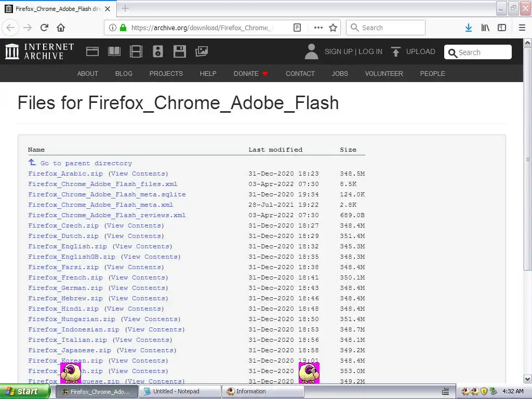
Task: Open the Firefox hamburger menu
Action: click(x=522, y=28)
